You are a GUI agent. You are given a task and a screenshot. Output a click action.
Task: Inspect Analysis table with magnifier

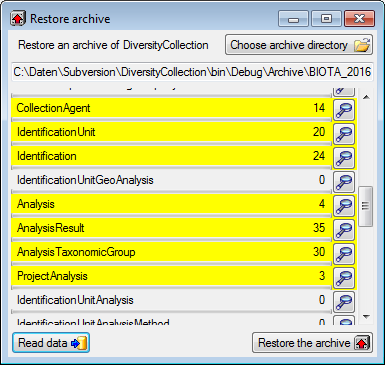(344, 206)
